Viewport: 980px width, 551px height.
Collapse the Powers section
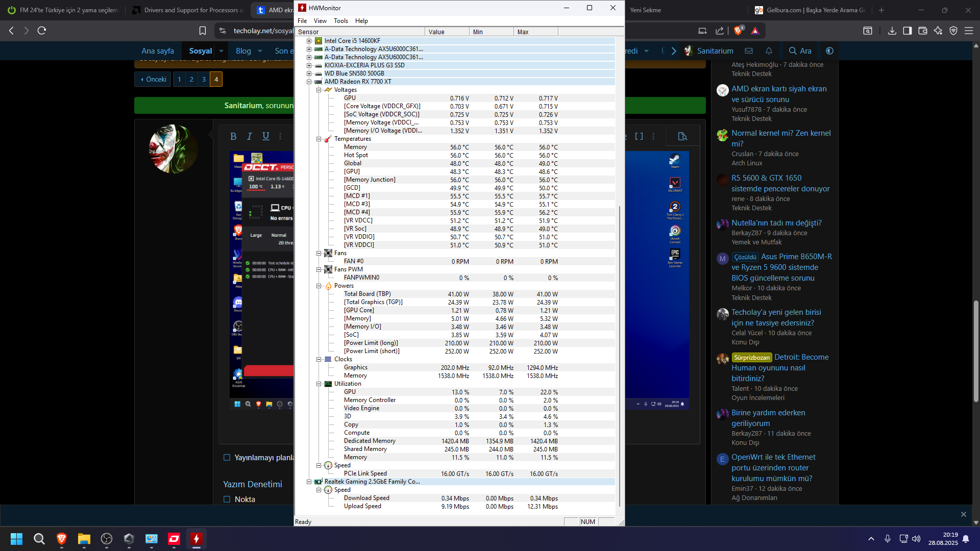(318, 286)
